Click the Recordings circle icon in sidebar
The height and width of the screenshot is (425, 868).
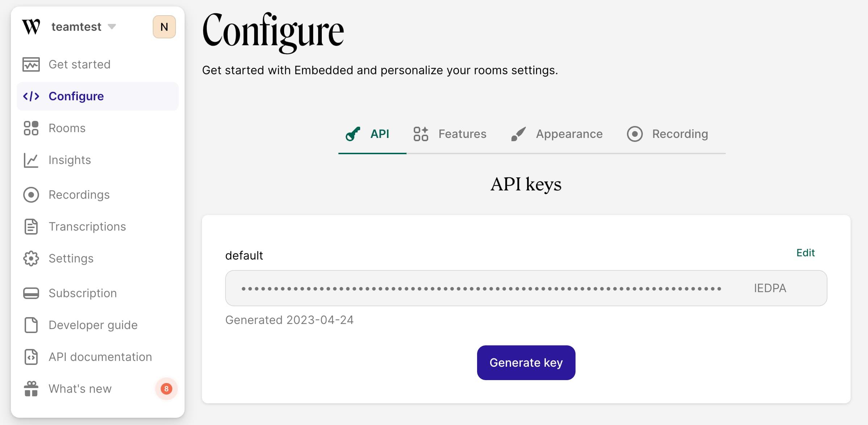click(31, 195)
